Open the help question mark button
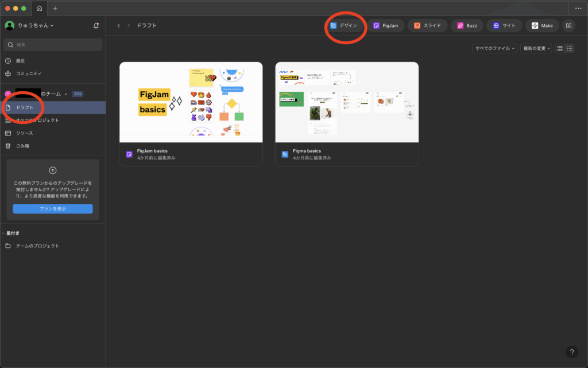Screen dimensions: 588x368 [571, 352]
